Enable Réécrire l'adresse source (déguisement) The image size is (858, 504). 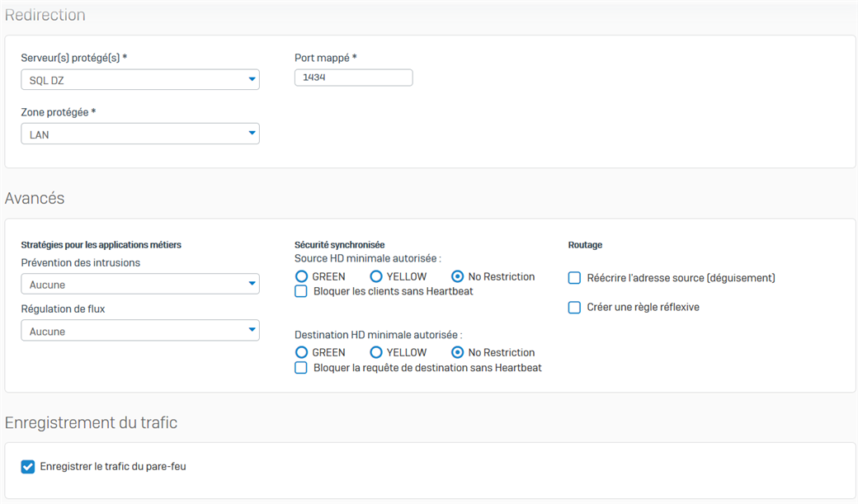[x=575, y=278]
